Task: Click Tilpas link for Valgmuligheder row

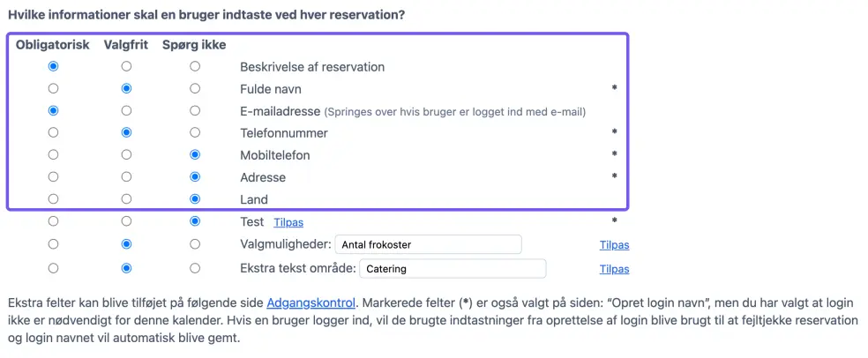Action: 614,245
